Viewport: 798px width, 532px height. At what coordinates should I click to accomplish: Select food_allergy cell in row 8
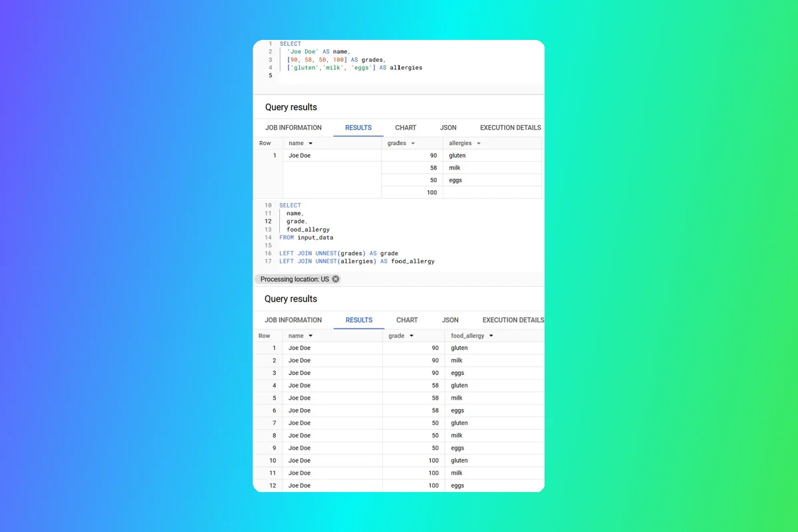point(495,436)
